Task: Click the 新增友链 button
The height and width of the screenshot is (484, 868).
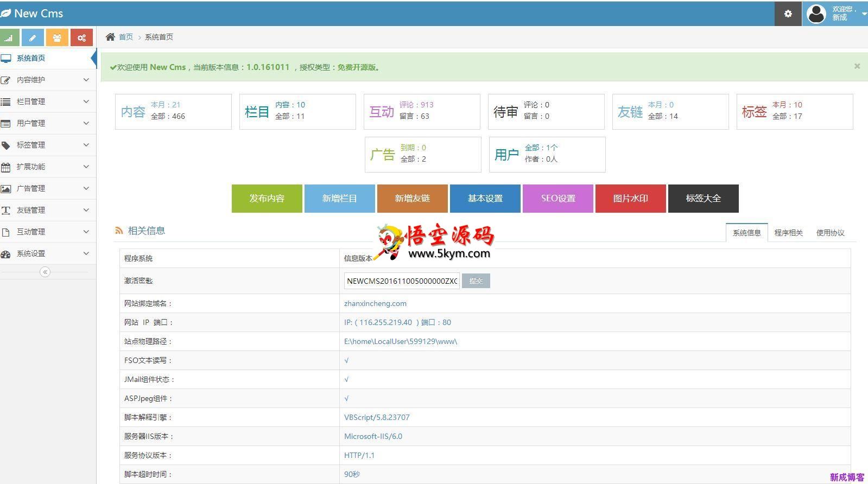Action: [412, 199]
